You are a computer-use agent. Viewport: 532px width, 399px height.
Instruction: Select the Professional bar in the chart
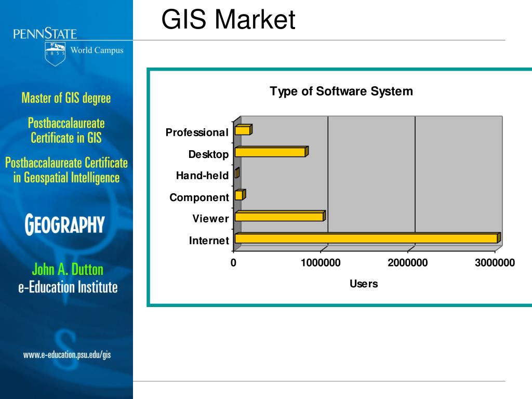(x=243, y=130)
